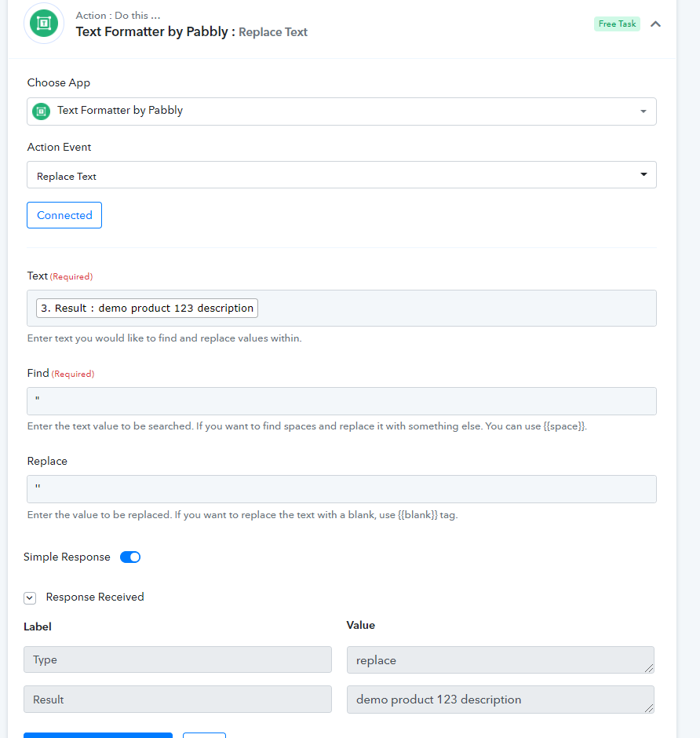The image size is (700, 738).
Task: Click the Result label field
Action: point(178,700)
